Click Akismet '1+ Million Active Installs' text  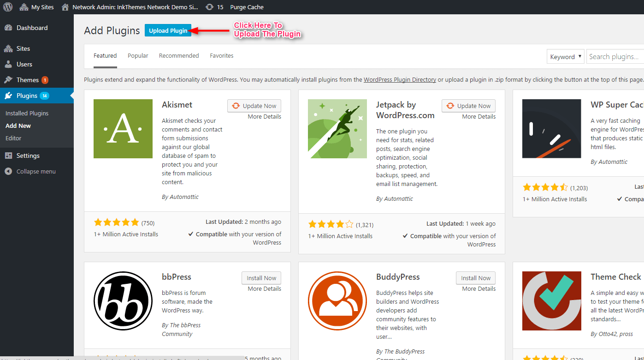(x=126, y=234)
